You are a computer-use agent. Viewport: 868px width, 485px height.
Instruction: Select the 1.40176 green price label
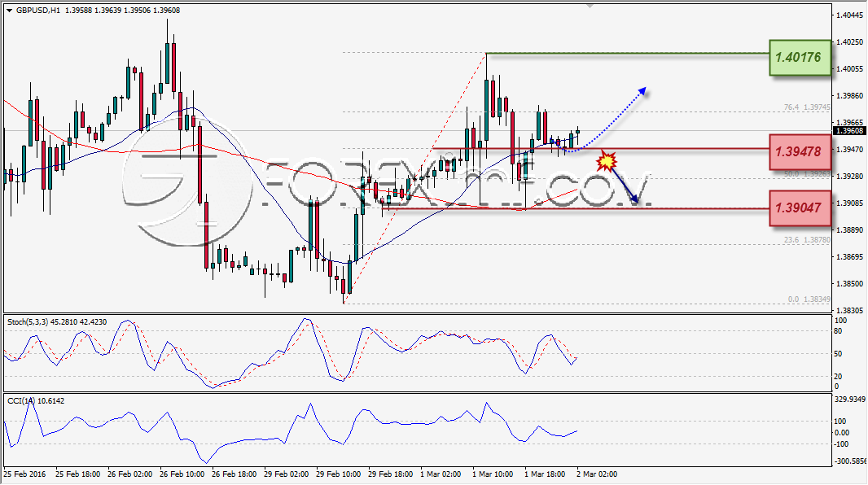tap(800, 58)
